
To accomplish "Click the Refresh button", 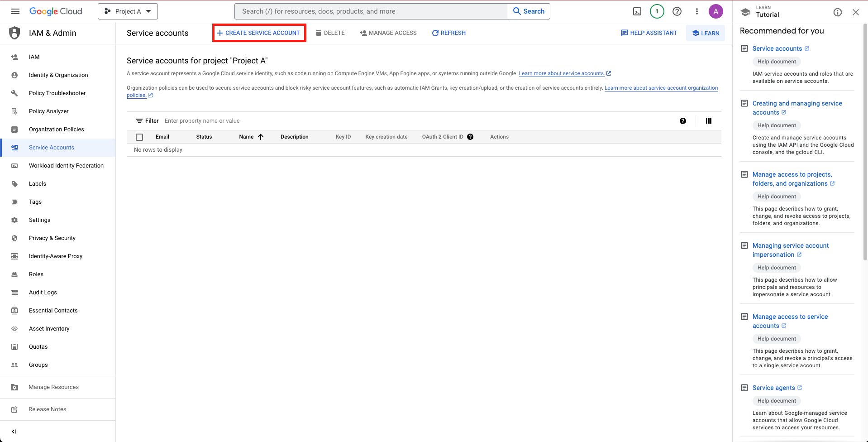I will click(x=448, y=33).
